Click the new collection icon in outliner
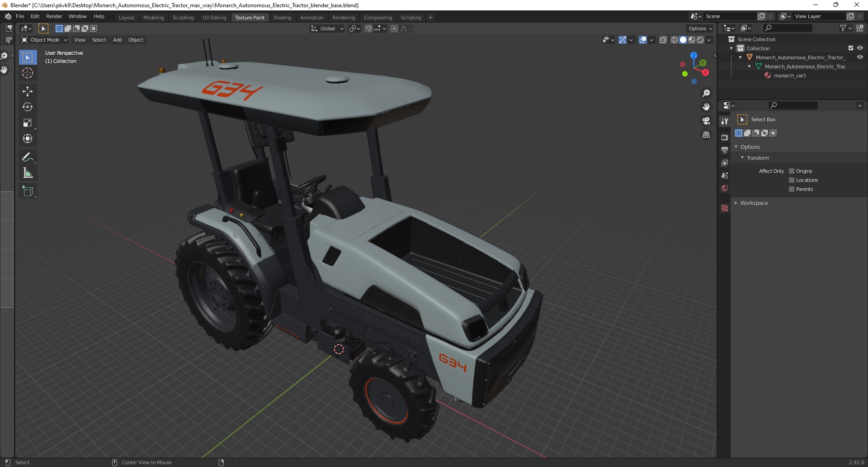 point(859,28)
